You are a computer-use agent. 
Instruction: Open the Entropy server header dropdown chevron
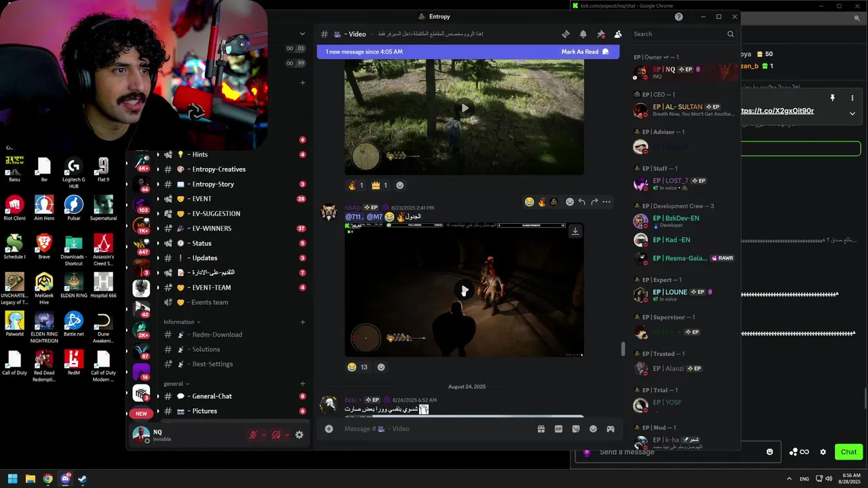[302, 34]
